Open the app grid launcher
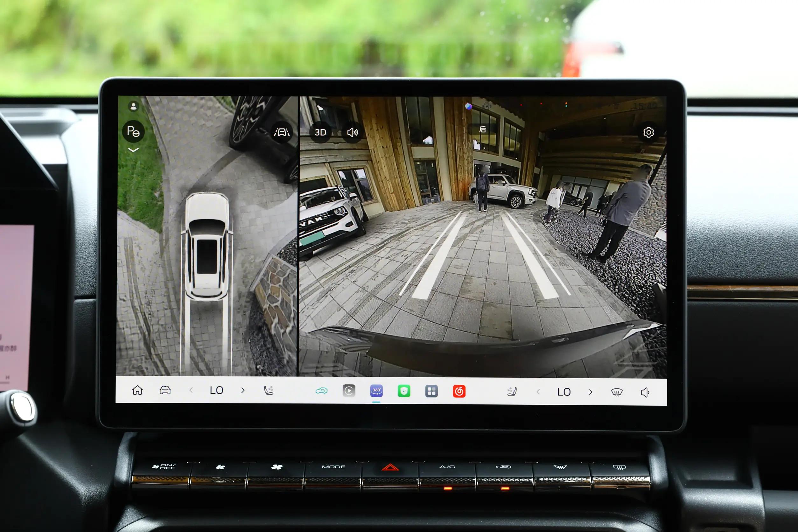798x532 pixels. 431,391
